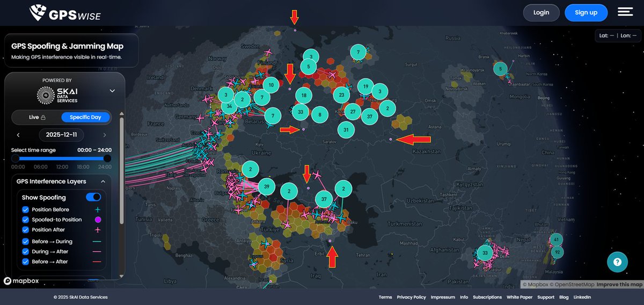Open Privacy Policy footer link
Screen dimensions: 644x305
(x=412, y=297)
